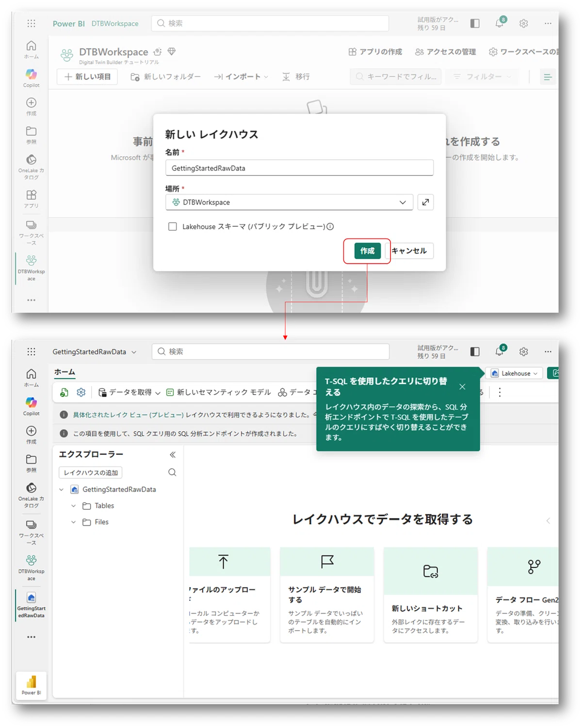This screenshot has width=582, height=728.
Task: Click 新しいセマンティック モデル
Action: click(x=219, y=392)
